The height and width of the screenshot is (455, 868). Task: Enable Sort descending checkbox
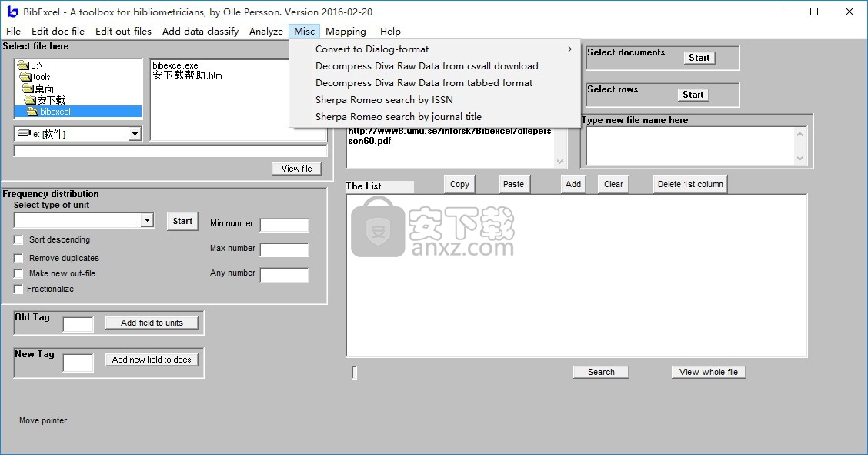pos(18,239)
